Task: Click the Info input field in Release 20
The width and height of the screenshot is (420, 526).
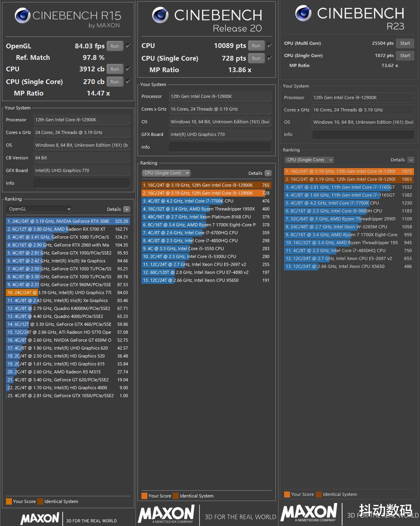Action: 220,147
